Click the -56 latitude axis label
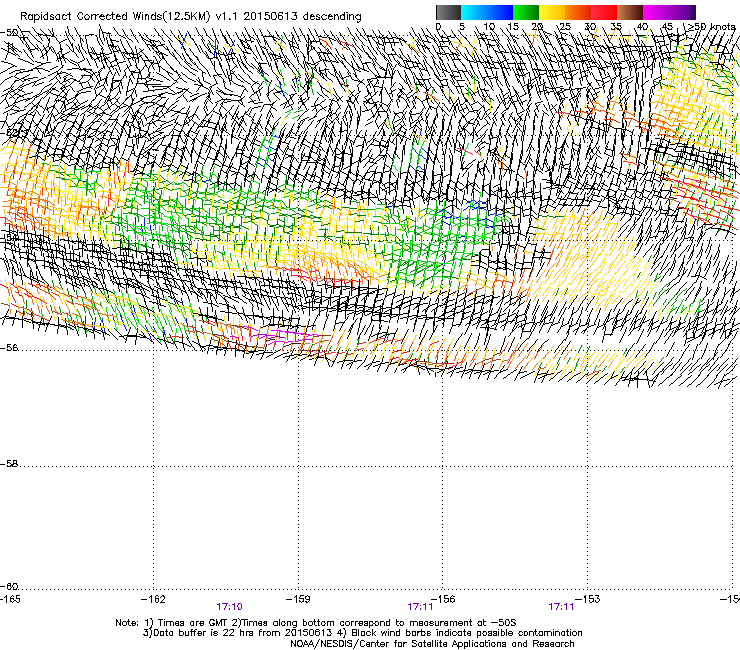740x650 pixels. click(9, 347)
